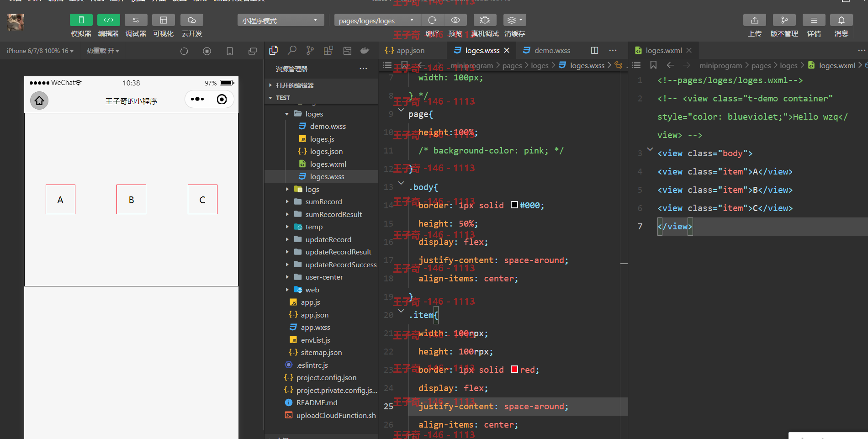868x439 pixels.
Task: Open the messages bell
Action: [x=842, y=20]
